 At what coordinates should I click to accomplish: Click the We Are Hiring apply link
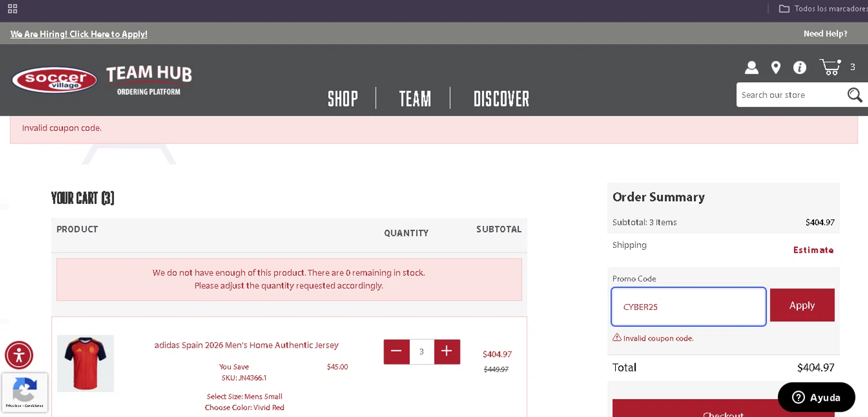pos(79,34)
